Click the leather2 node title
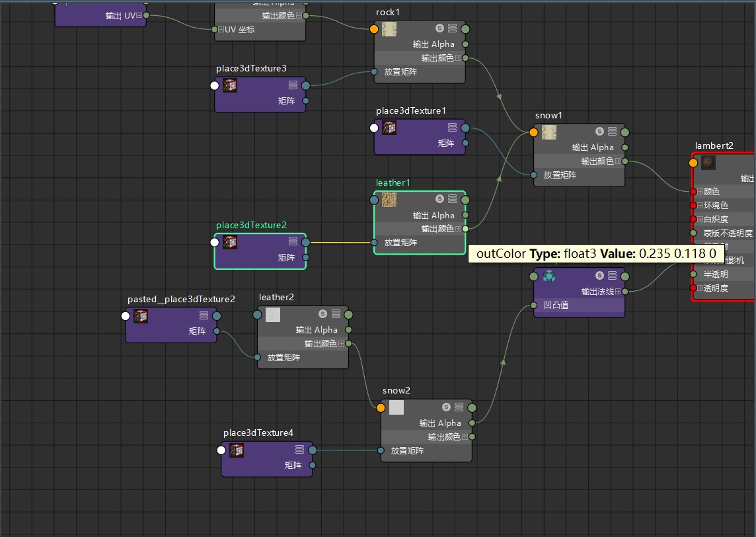This screenshot has width=756, height=537. coord(276,297)
